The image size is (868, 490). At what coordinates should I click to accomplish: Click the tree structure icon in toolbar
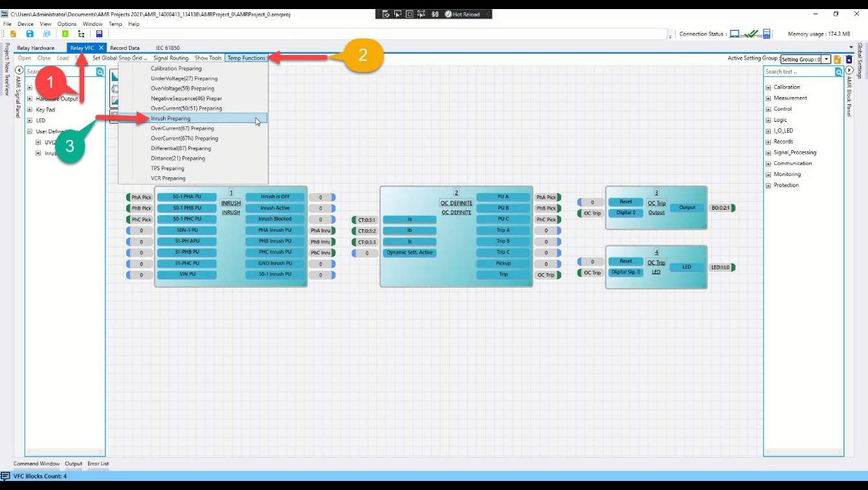coord(81,34)
